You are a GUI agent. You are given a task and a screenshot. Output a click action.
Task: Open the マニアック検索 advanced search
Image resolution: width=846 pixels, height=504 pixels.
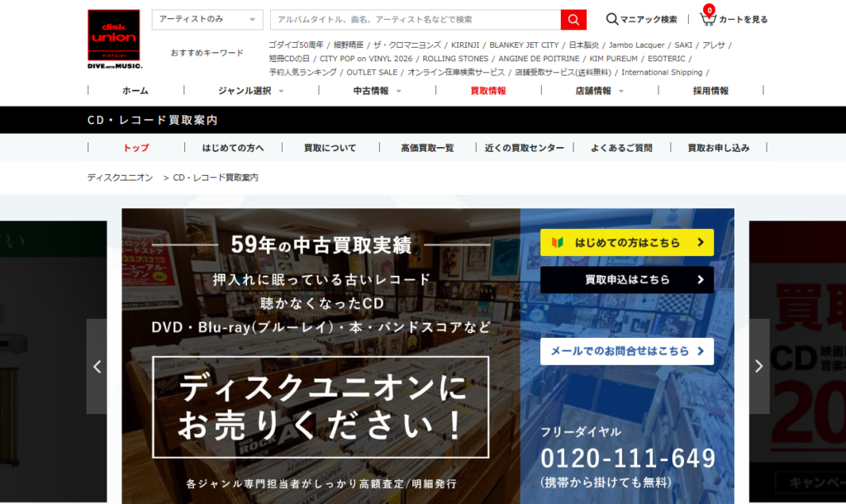pyautogui.click(x=641, y=20)
